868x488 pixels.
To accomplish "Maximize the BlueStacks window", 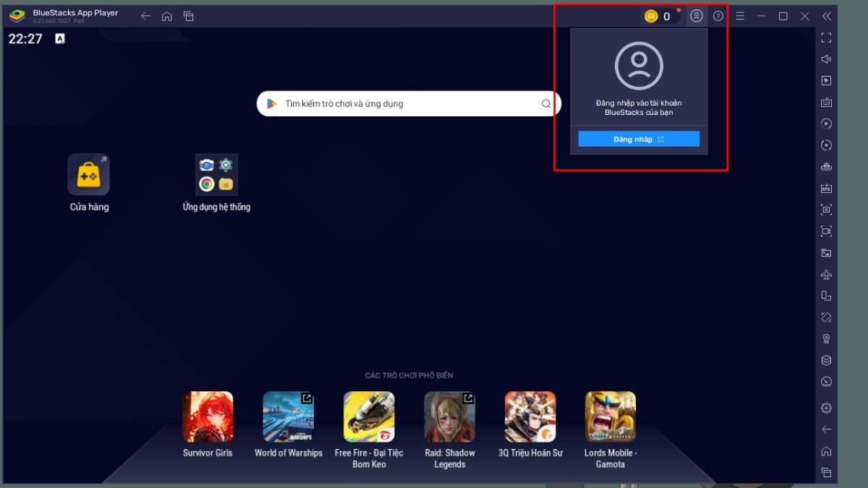I will (783, 16).
